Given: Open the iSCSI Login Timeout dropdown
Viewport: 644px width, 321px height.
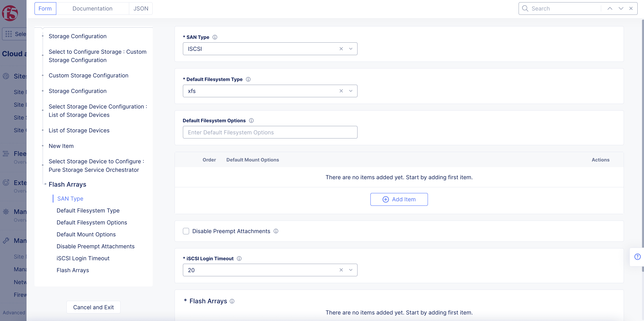Looking at the screenshot, I should (351, 270).
